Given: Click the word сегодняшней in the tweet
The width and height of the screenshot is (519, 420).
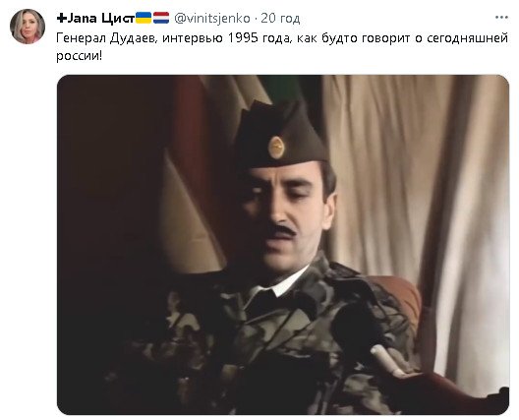Looking at the screenshot, I should [467, 38].
